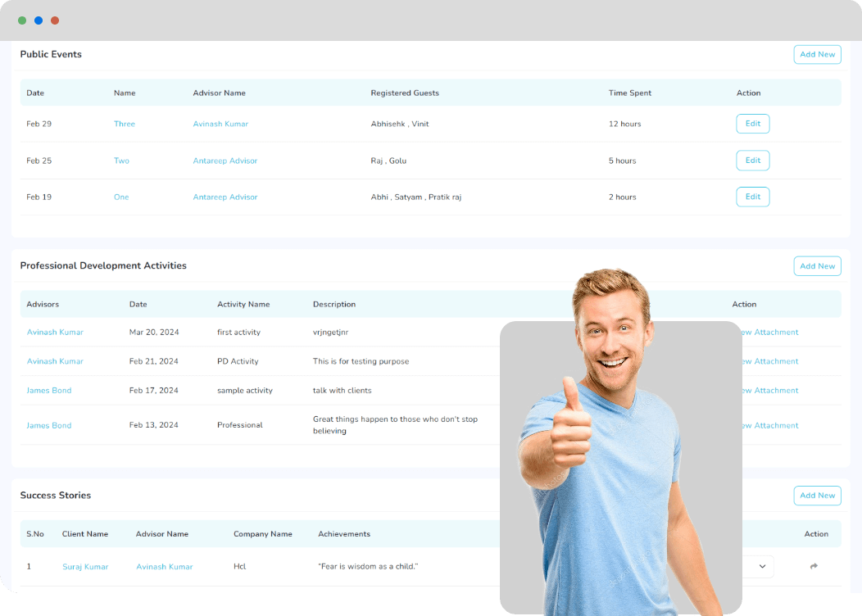View Attachment for the Professional activity
Image resolution: width=862 pixels, height=616 pixels.
click(x=770, y=425)
